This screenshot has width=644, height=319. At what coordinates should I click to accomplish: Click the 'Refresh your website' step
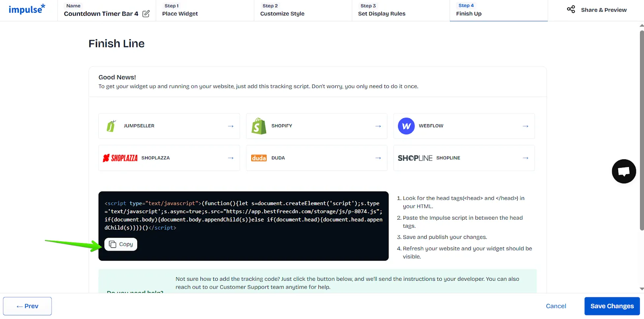467,253
